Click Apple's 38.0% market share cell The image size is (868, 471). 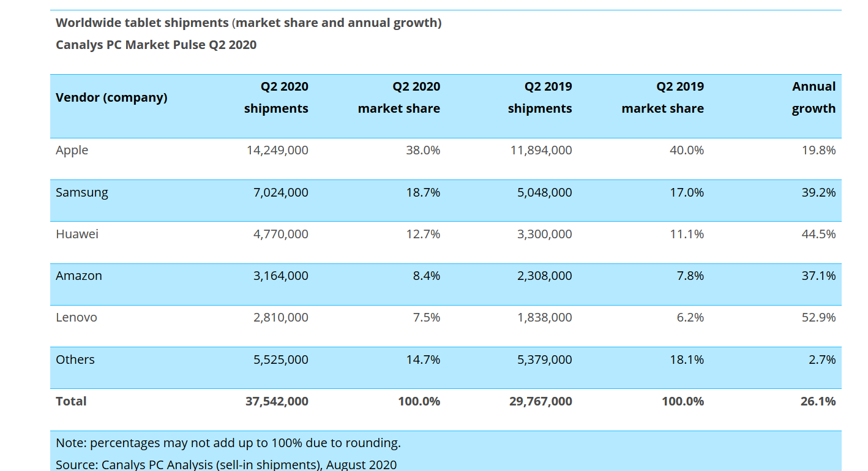pos(423,151)
